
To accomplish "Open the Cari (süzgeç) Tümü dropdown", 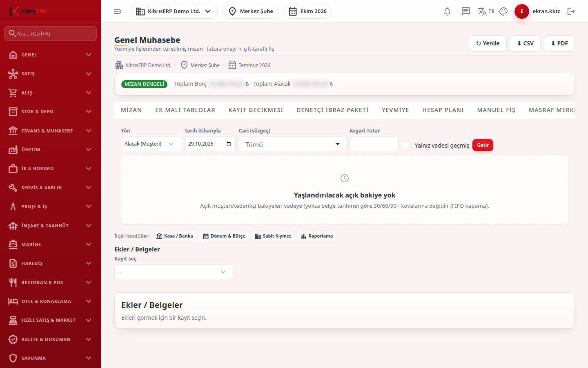I will tap(292, 144).
